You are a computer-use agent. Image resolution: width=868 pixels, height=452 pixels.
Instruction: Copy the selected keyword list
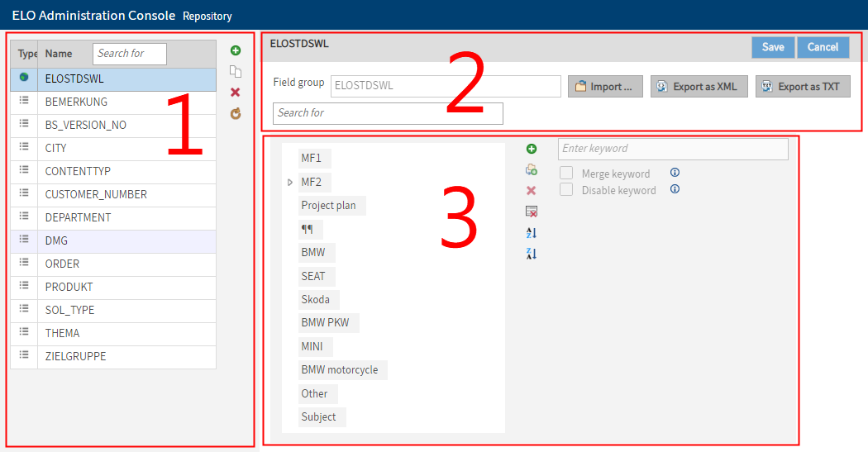236,71
